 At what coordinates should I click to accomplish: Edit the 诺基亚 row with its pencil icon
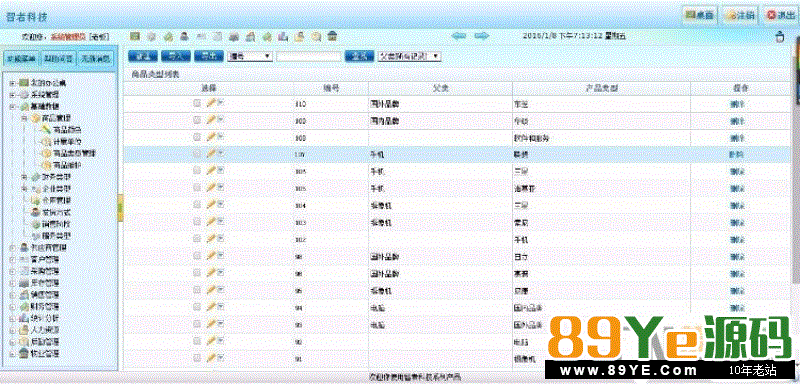coord(211,188)
